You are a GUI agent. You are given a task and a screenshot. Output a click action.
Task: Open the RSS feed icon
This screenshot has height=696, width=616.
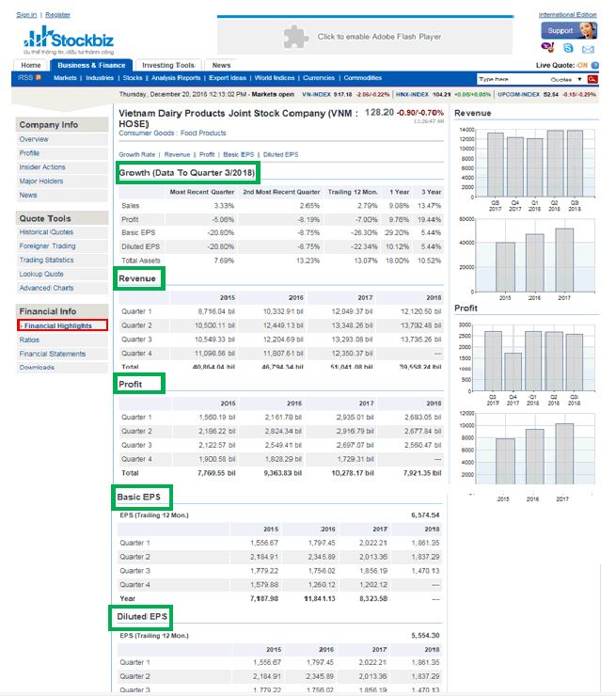click(x=29, y=78)
